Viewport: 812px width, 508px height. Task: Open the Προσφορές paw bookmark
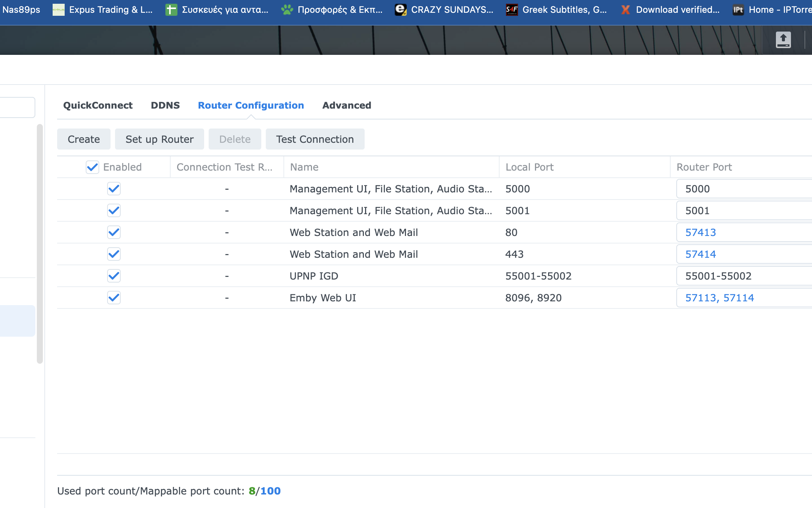[x=287, y=10]
